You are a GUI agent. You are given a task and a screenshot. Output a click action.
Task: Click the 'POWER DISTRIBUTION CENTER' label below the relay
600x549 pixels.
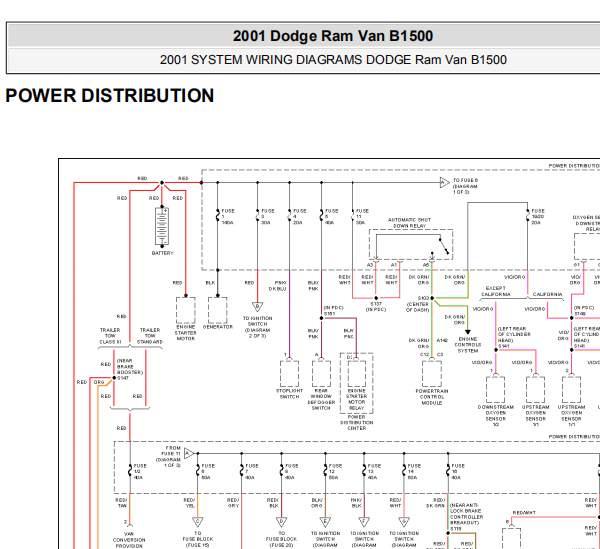pos(357,422)
